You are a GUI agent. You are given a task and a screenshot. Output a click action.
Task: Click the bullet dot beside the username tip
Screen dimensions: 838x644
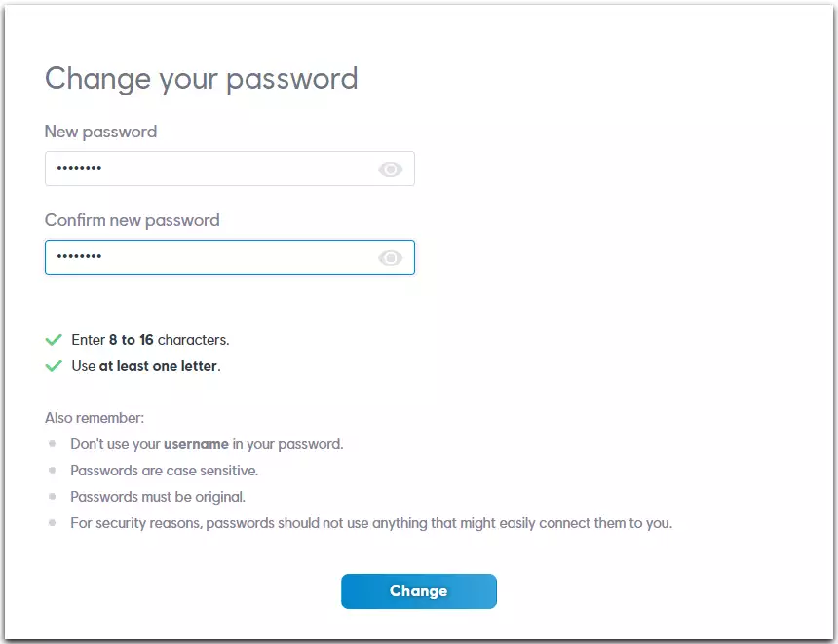click(x=52, y=443)
